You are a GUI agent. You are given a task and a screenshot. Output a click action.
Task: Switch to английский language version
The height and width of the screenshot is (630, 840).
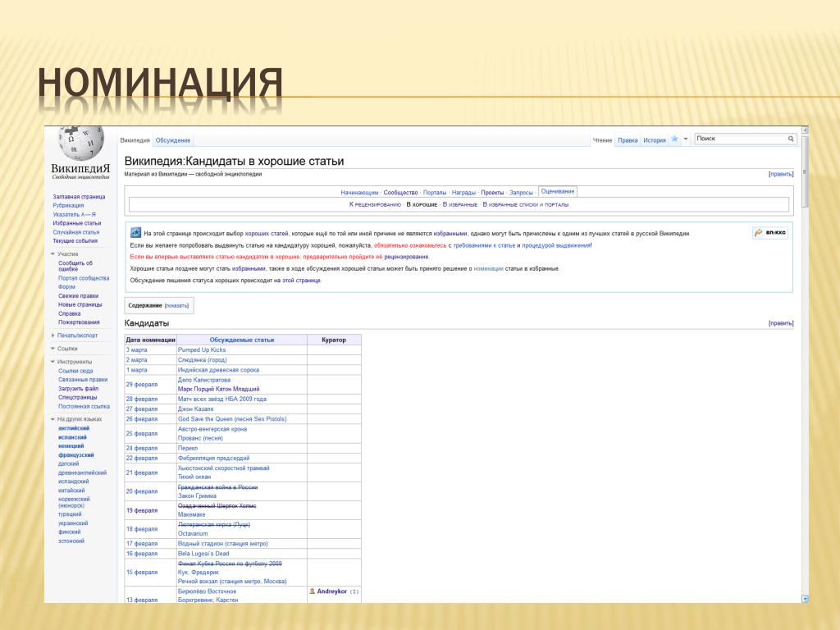[74, 428]
